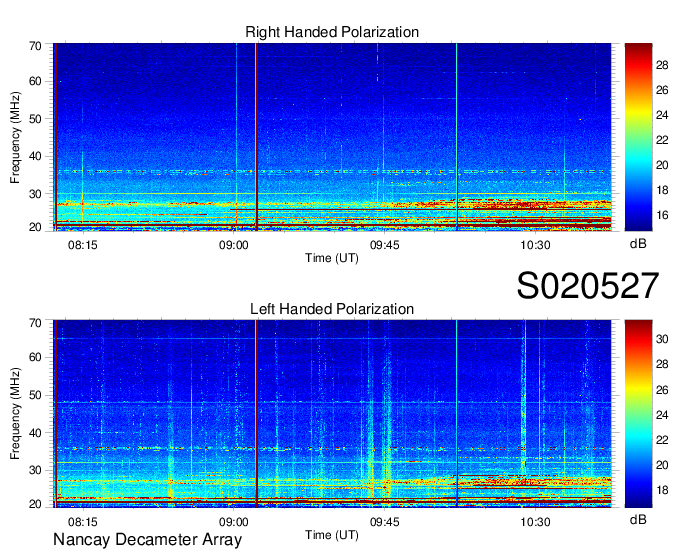Click the bottom plot's color scale bar
The image size is (680, 552).
click(638, 414)
